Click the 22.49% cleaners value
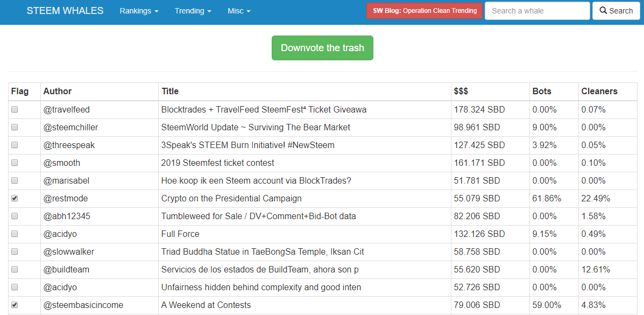644x315 pixels. [596, 199]
